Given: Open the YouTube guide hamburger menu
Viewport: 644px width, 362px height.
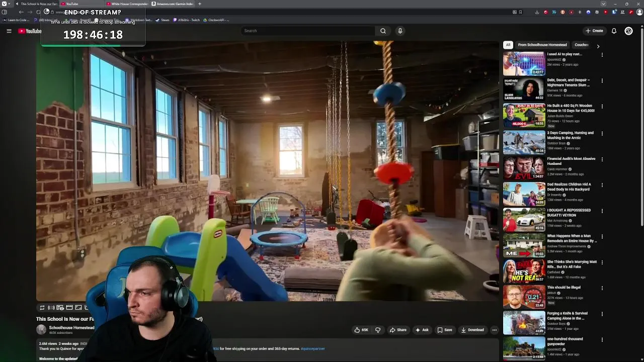Looking at the screenshot, I should click(x=9, y=31).
